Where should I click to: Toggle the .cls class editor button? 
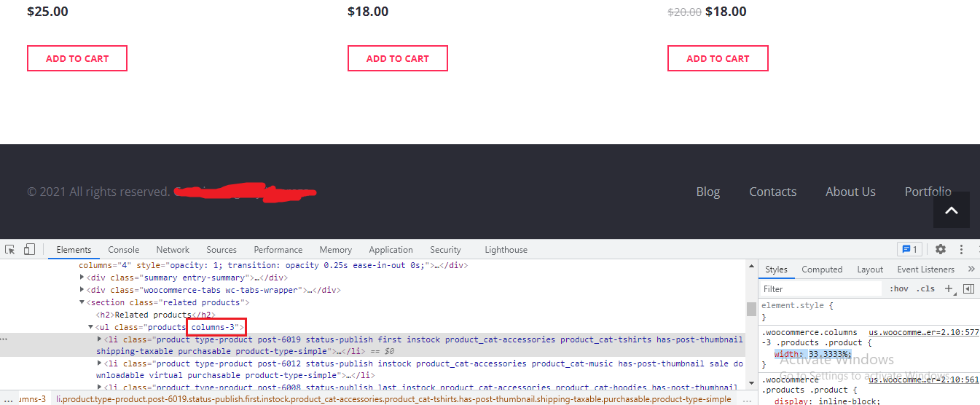(x=925, y=289)
